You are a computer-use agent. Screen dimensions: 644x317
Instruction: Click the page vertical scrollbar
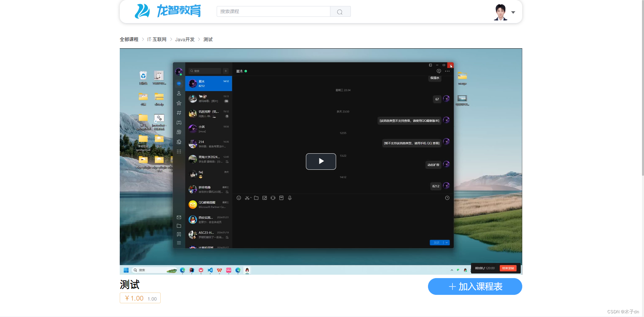click(x=642, y=87)
